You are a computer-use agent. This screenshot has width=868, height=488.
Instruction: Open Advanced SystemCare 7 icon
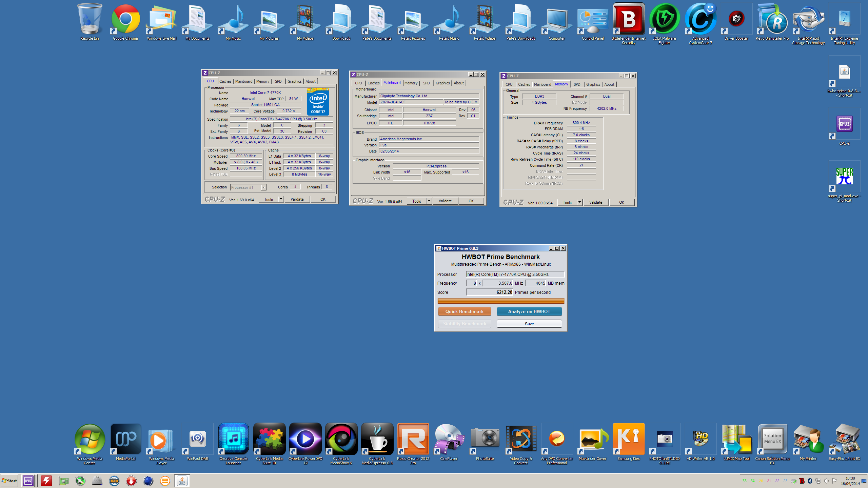point(701,24)
